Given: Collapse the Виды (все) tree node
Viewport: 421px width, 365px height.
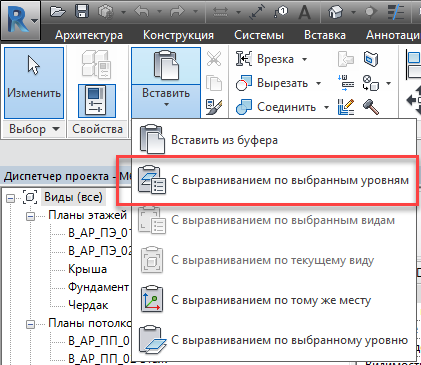Looking at the screenshot, I should (x=11, y=198).
